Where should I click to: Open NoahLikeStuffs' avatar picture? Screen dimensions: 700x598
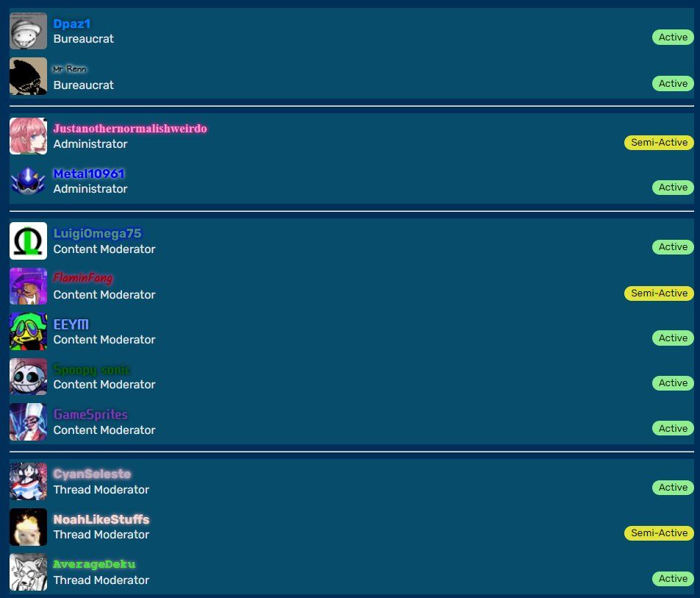click(28, 527)
